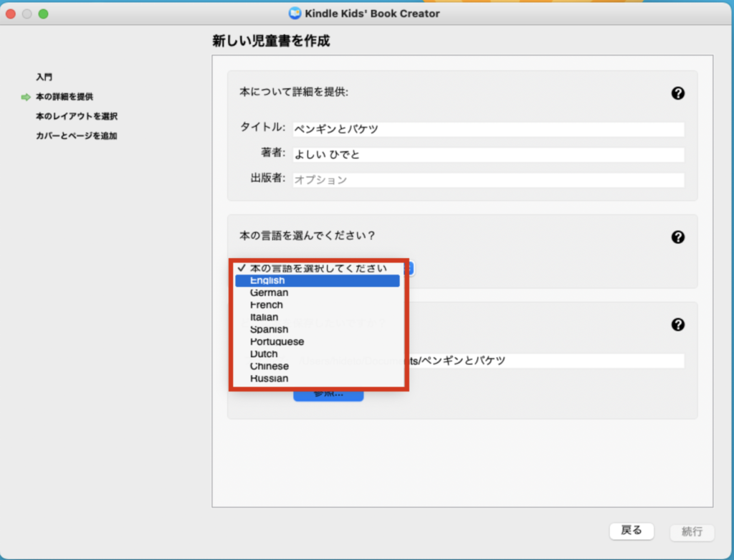This screenshot has height=560, width=734.
Task: Click the help icon for book details
Action: (677, 93)
